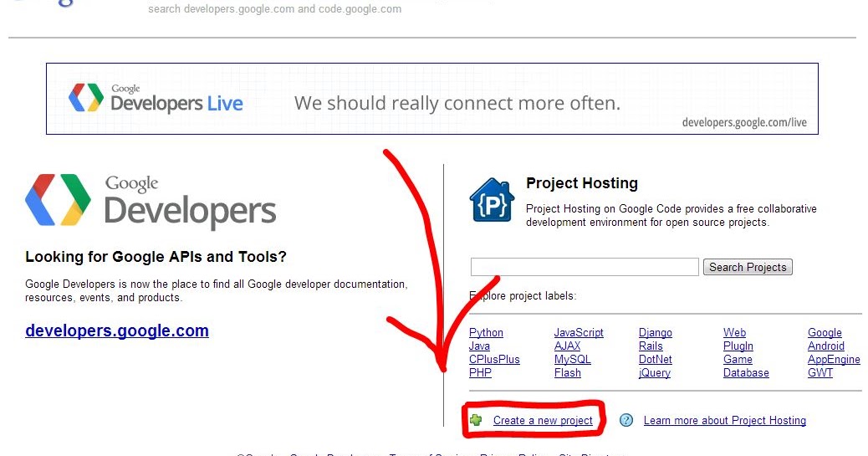This screenshot has height=456, width=868.
Task: Select the GWT project label
Action: pos(820,372)
